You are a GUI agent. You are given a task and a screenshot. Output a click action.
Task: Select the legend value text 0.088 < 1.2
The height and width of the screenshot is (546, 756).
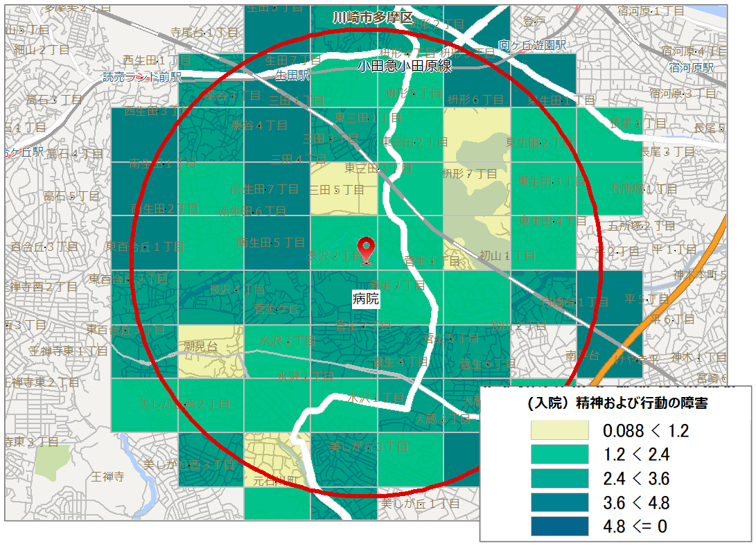(x=646, y=431)
